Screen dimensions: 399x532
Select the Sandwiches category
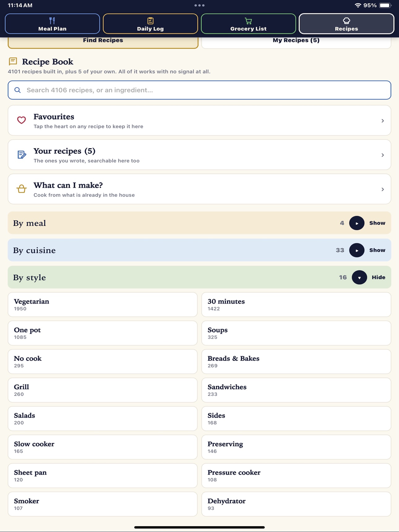tap(296, 390)
